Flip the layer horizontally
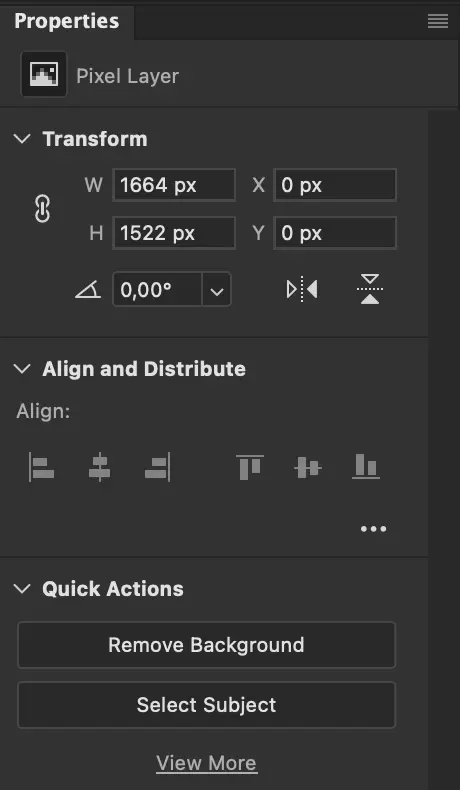The image size is (460, 790). pyautogui.click(x=302, y=289)
